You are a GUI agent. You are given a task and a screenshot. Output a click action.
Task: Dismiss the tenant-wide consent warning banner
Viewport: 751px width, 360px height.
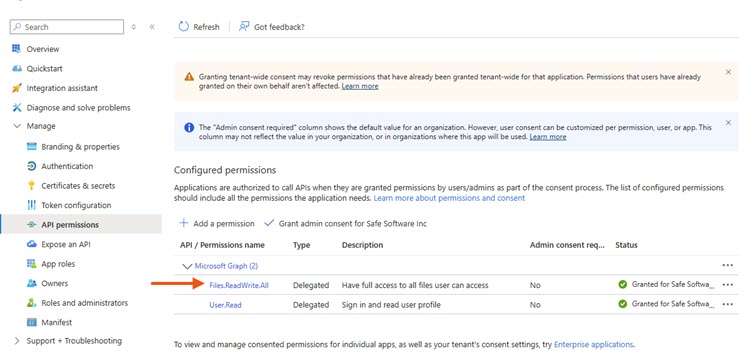(728, 72)
